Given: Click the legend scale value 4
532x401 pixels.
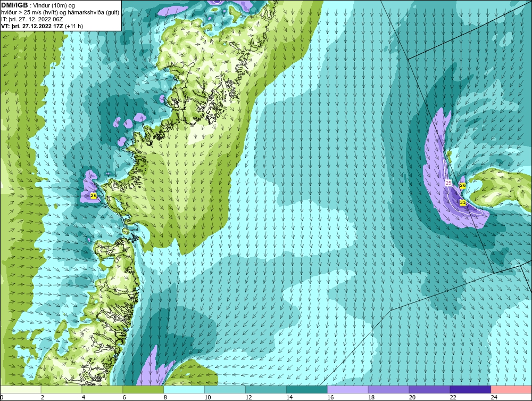Looking at the screenshot, I should click(x=84, y=397).
